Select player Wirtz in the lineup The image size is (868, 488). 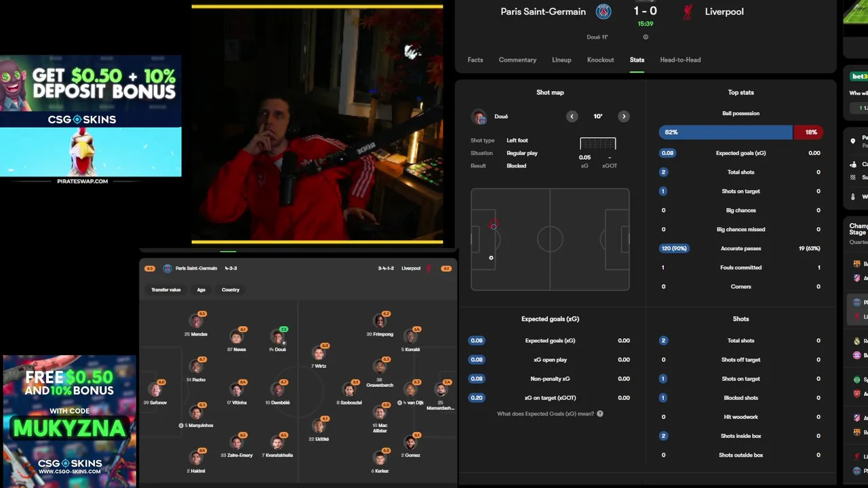pyautogui.click(x=319, y=356)
